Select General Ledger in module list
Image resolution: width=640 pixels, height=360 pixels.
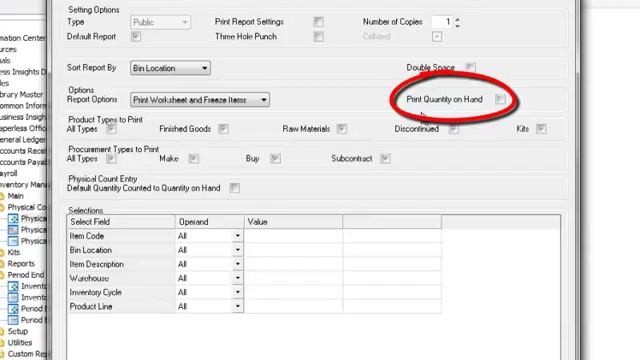[x=23, y=140]
